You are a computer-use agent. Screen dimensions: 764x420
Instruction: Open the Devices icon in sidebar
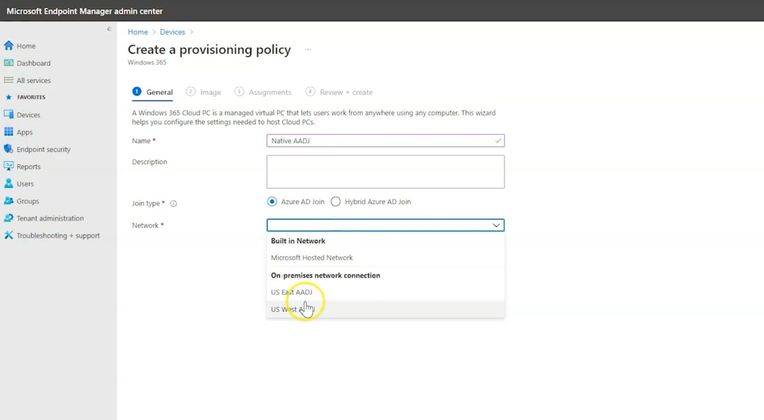(x=8, y=115)
